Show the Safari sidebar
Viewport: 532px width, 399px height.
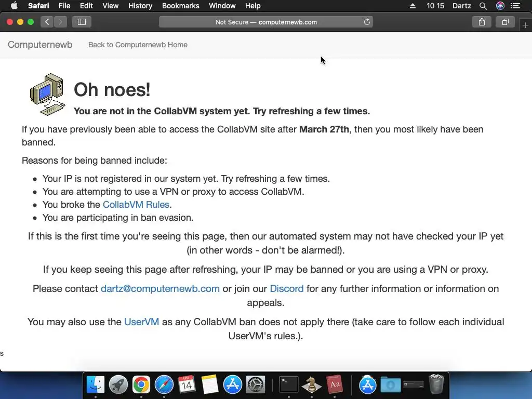[82, 22]
